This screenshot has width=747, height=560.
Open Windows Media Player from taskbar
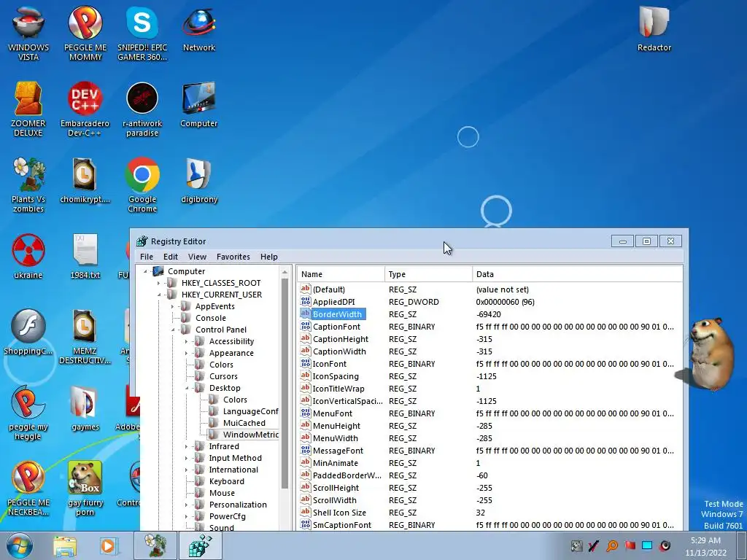click(x=108, y=546)
